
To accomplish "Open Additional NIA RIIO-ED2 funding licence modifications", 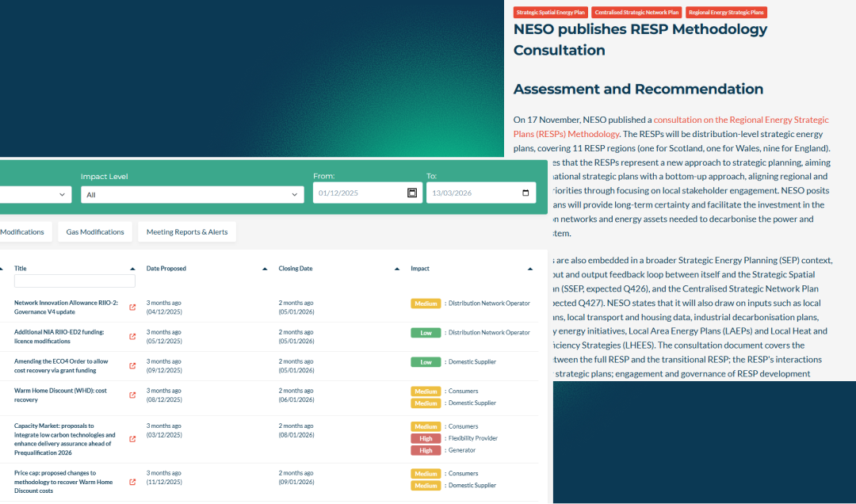I will 59,336.
